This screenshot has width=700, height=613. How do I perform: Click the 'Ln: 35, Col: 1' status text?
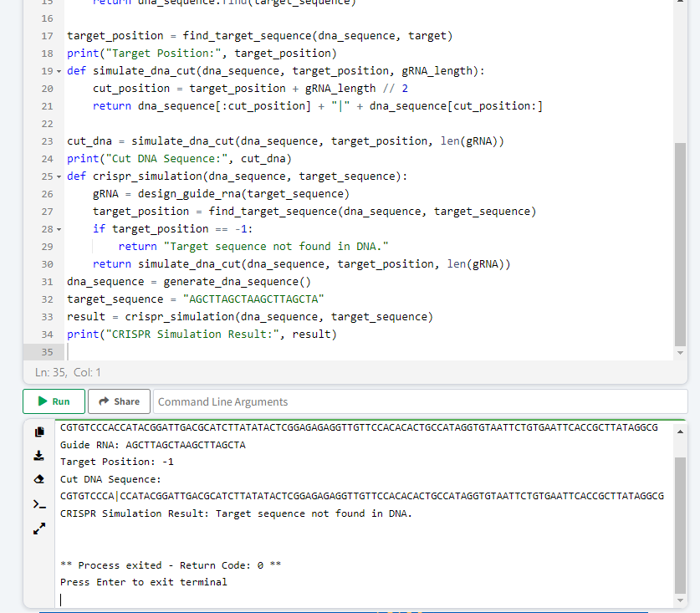point(68,372)
